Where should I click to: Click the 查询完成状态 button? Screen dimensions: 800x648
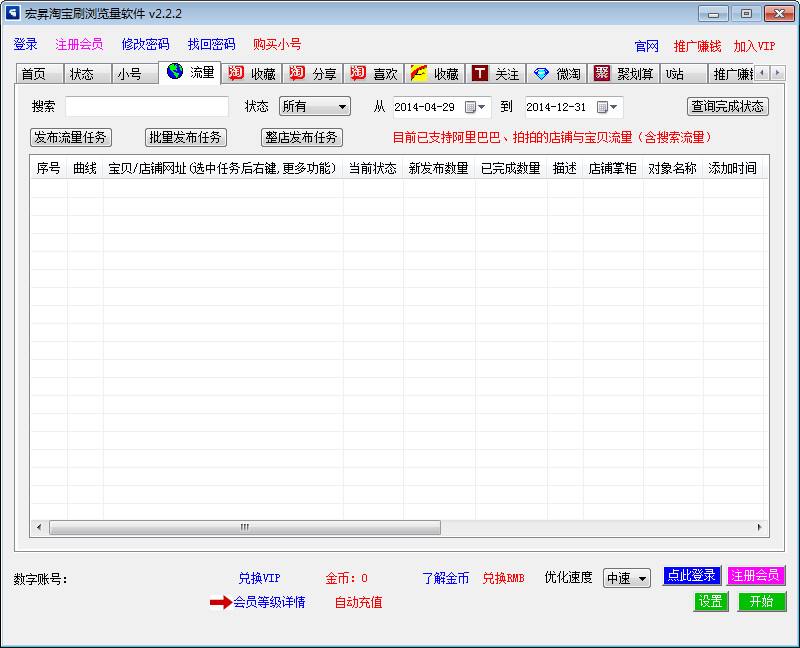pos(727,107)
